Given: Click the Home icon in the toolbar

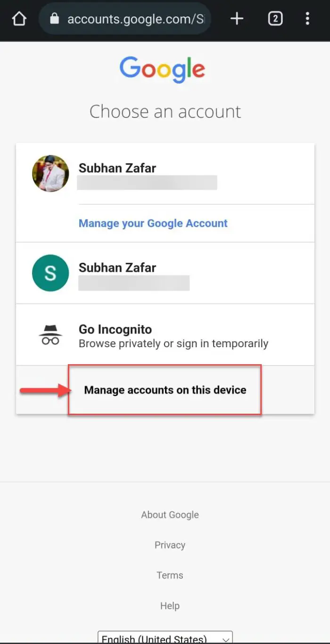Looking at the screenshot, I should pos(18,19).
